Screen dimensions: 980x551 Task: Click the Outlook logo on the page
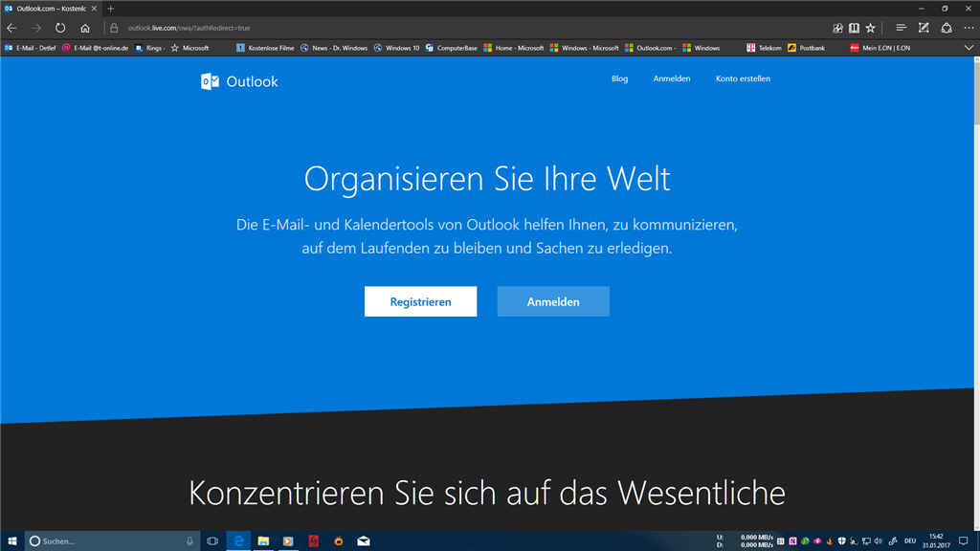pyautogui.click(x=239, y=81)
